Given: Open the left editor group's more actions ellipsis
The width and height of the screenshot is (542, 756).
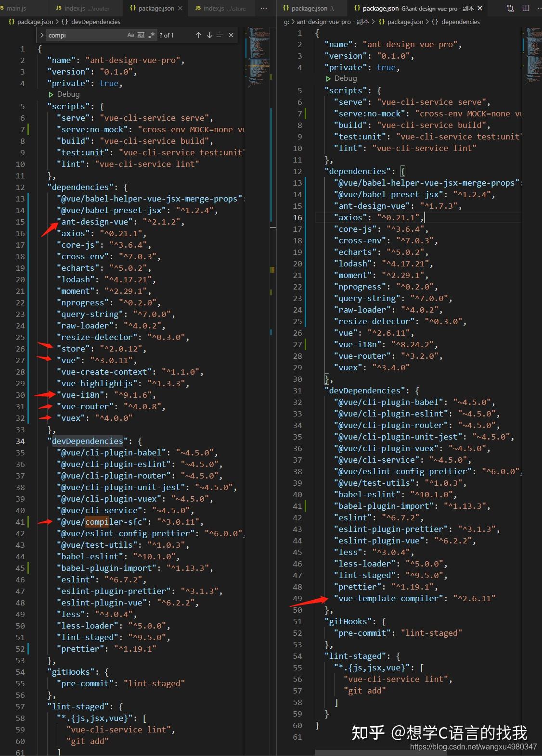Looking at the screenshot, I should 264,8.
